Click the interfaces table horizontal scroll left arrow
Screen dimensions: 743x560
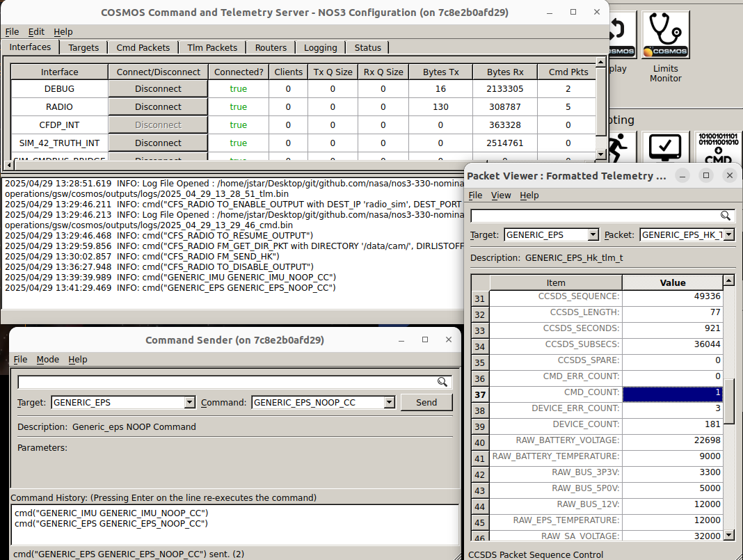[x=9, y=166]
